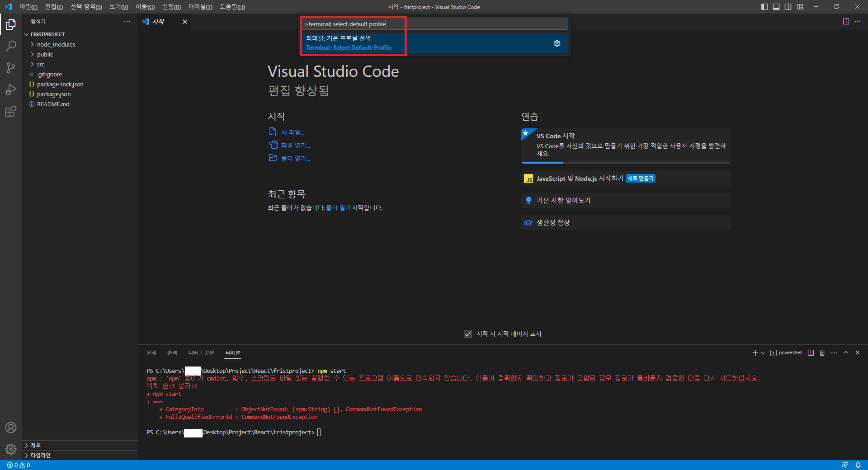This screenshot has width=868, height=470.
Task: Collapse the FRISTPROJECT folder section
Action: coord(80,34)
